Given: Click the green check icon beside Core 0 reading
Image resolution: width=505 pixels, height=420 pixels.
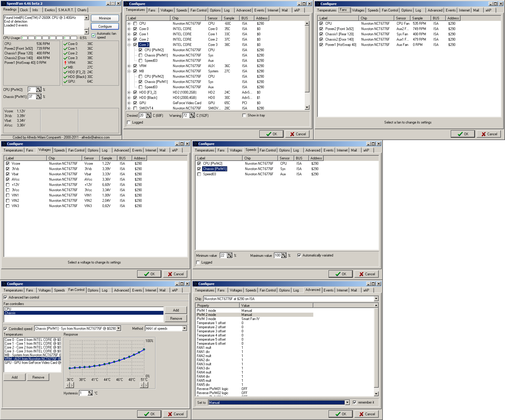Looking at the screenshot, I should coord(65,44).
